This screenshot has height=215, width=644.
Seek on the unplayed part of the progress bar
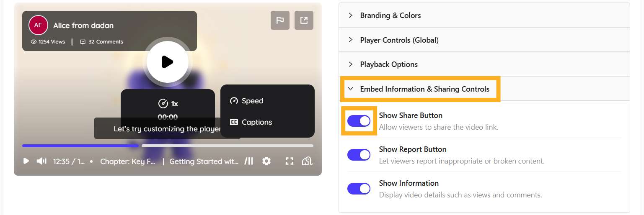point(228,146)
